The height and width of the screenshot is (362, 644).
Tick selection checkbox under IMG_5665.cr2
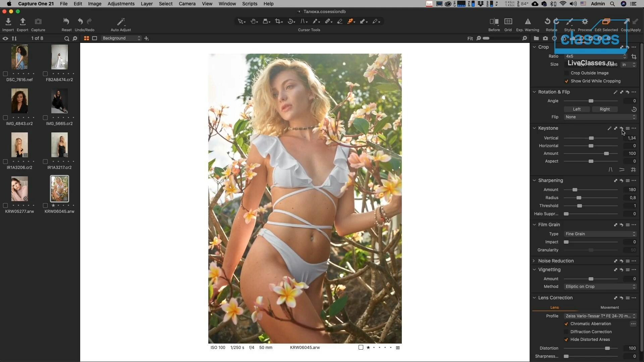[45, 118]
